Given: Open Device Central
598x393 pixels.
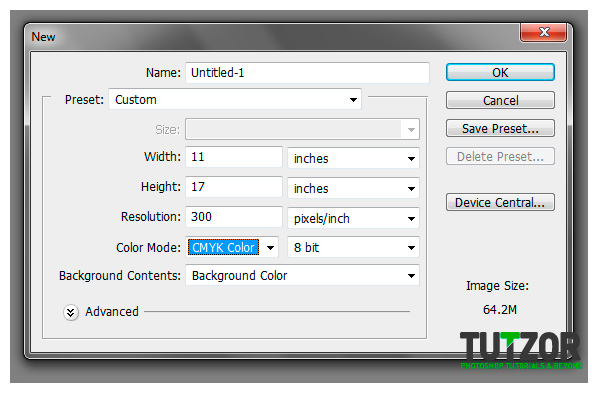Looking at the screenshot, I should pyautogui.click(x=500, y=202).
